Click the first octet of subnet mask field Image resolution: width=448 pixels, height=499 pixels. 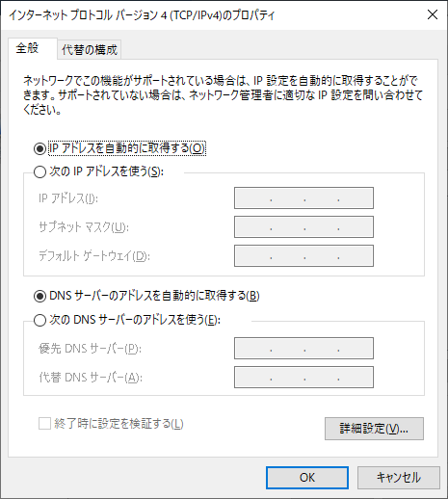coord(253,227)
